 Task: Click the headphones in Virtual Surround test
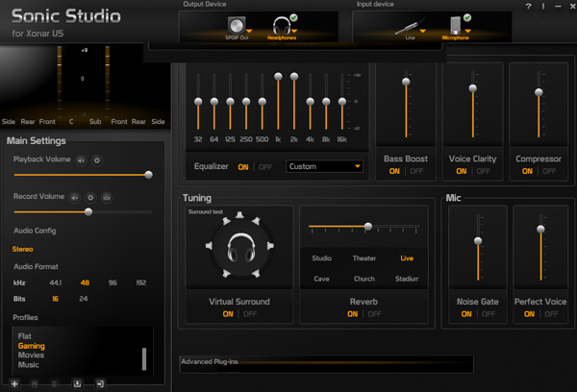241,247
